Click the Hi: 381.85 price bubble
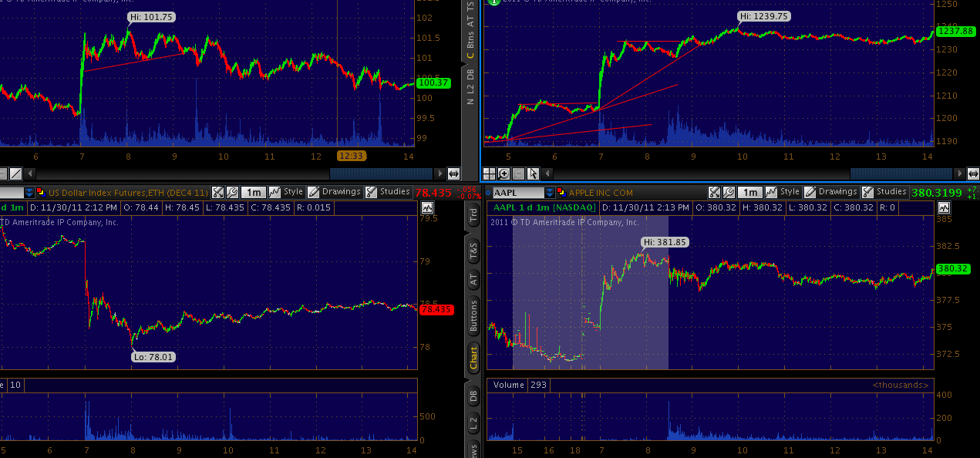The width and height of the screenshot is (980, 458). pyautogui.click(x=664, y=242)
